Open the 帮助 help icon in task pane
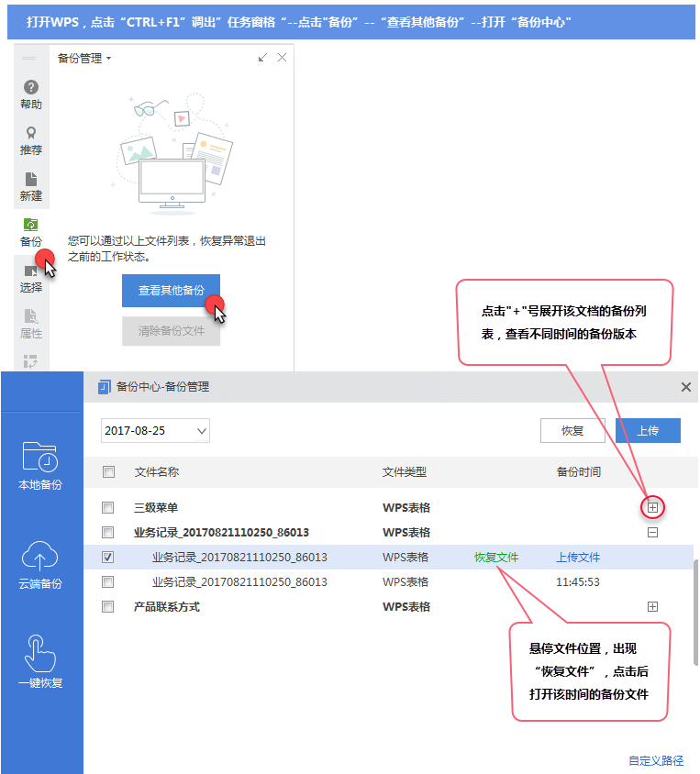The width and height of the screenshot is (700, 774). click(x=30, y=94)
